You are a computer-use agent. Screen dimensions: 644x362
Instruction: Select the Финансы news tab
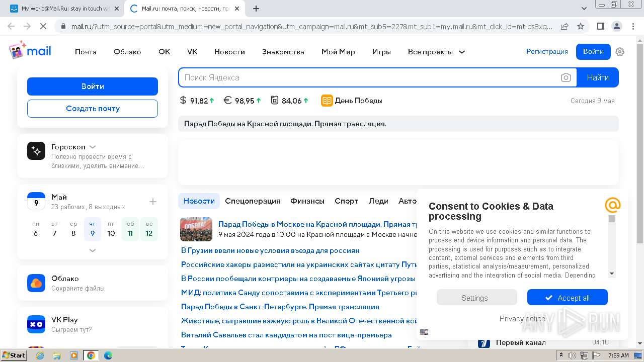pos(307,201)
